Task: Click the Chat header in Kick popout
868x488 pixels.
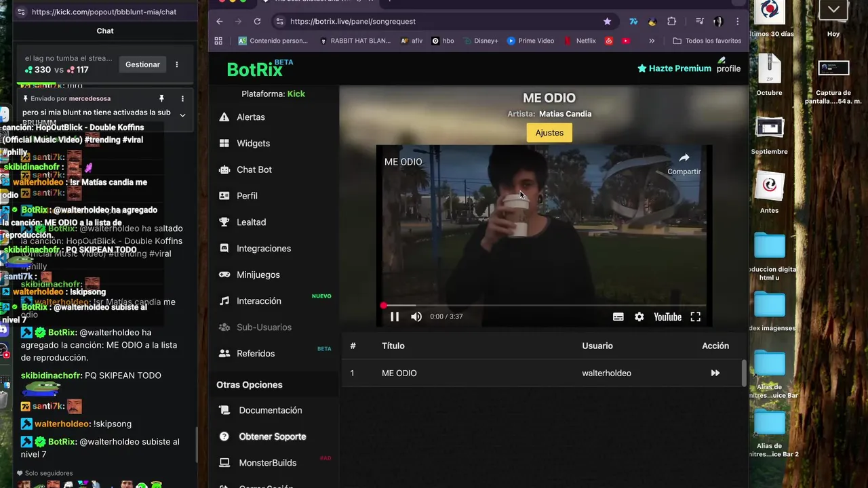Action: tap(105, 30)
